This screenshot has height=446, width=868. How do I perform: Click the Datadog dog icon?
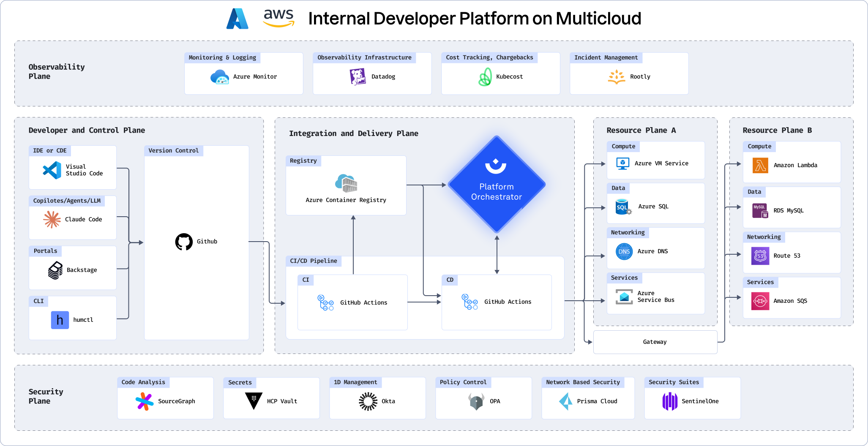tap(358, 76)
